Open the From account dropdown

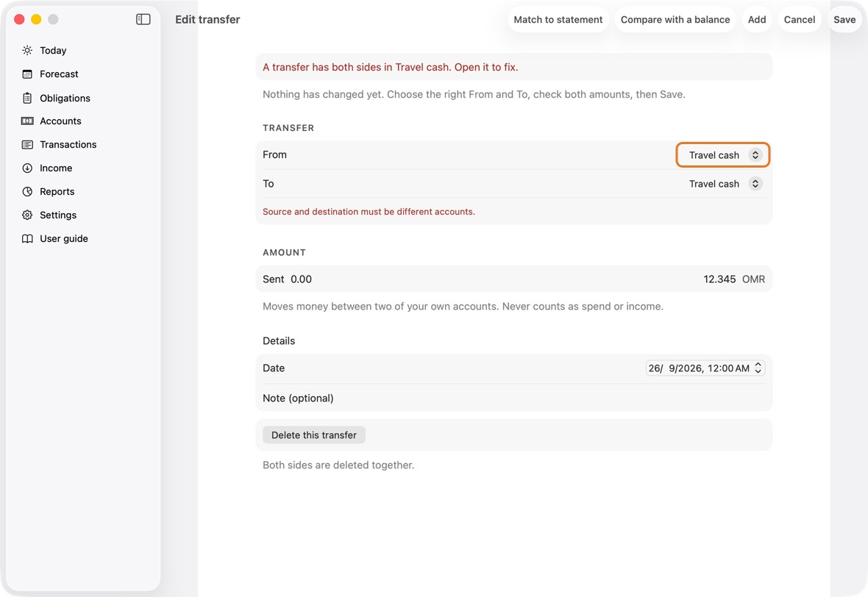[x=722, y=155]
